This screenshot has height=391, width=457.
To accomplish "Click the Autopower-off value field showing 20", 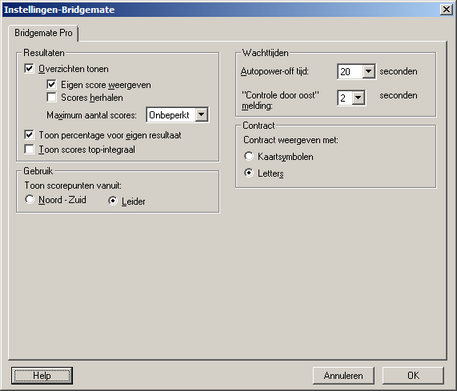I will [350, 71].
